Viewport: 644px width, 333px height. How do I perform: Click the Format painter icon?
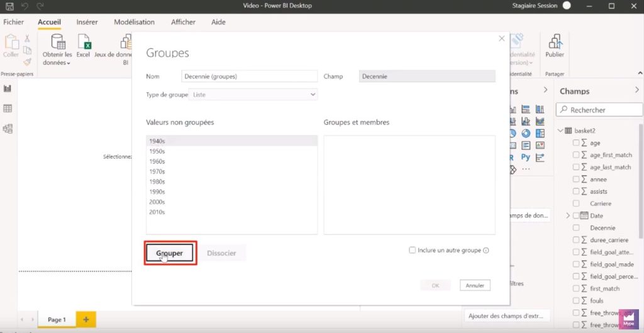click(x=27, y=62)
